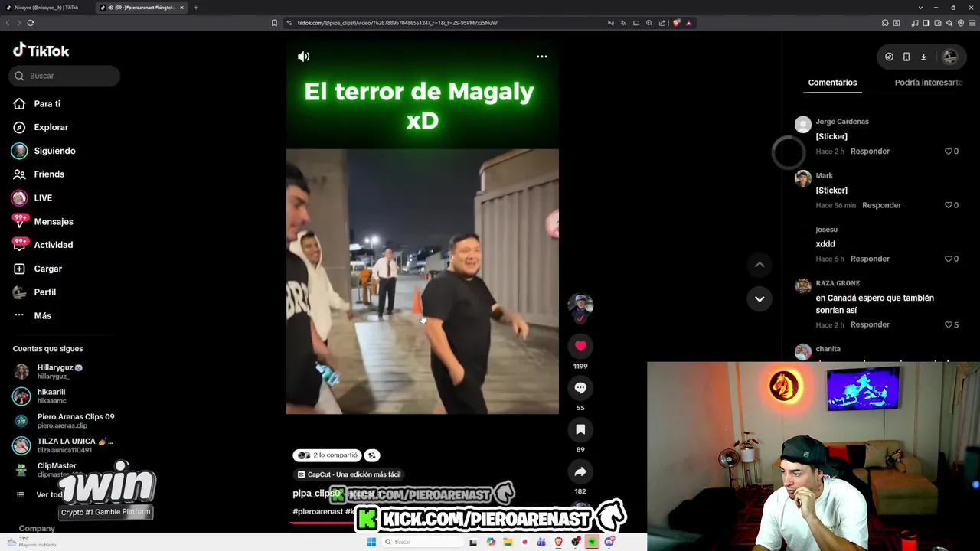This screenshot has height=551, width=980.
Task: Open Jorge Cardenas's profile name
Action: pyautogui.click(x=842, y=122)
